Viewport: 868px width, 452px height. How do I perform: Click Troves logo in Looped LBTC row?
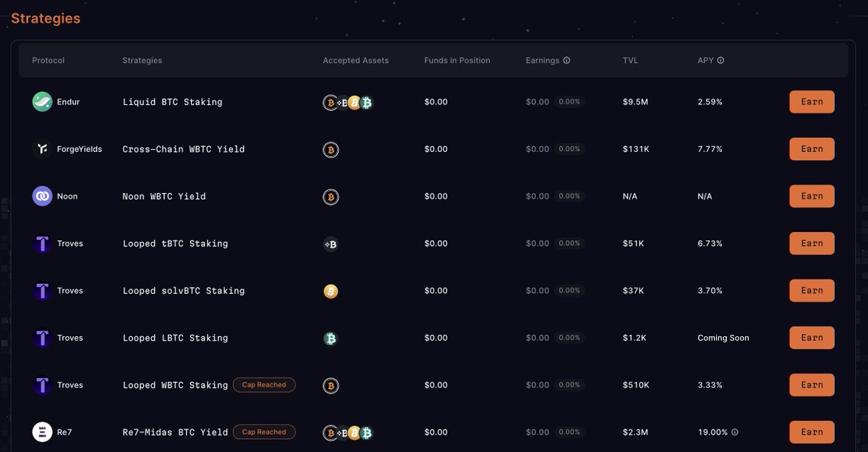point(43,338)
